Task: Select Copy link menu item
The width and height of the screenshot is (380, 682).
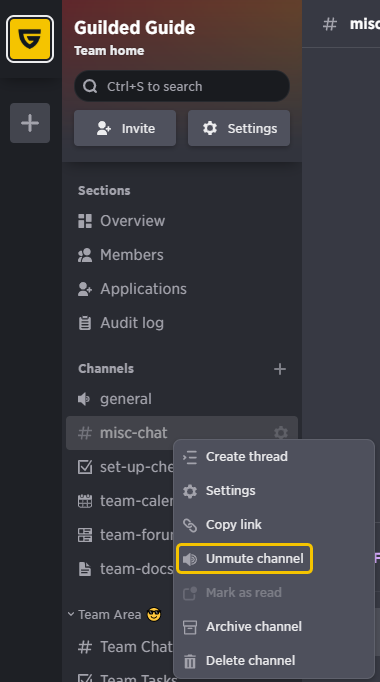Action: pos(273,525)
